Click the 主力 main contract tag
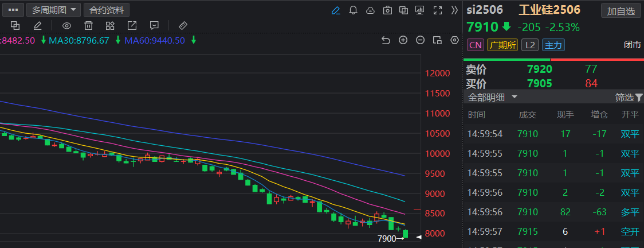This screenshot has width=644, height=248. pyautogui.click(x=553, y=45)
